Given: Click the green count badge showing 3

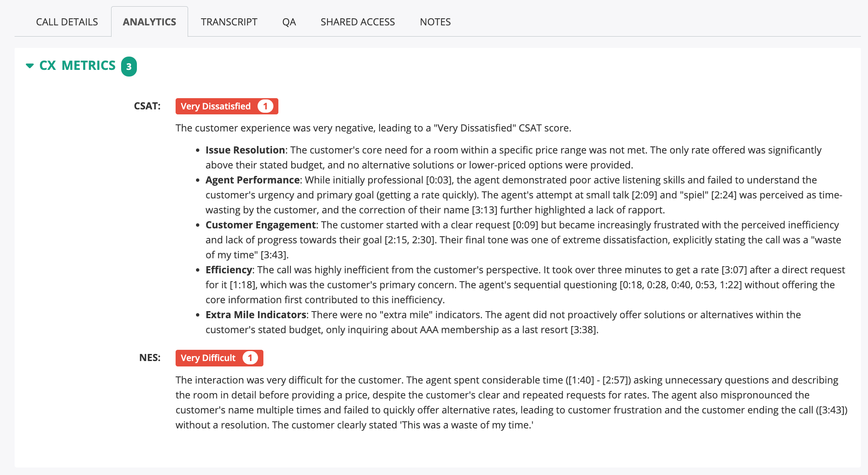Looking at the screenshot, I should 129,67.
